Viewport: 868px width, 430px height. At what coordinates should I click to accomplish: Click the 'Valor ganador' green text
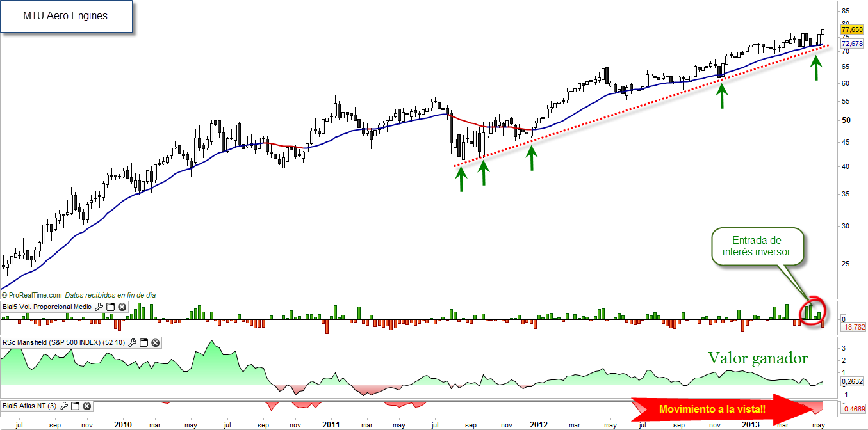click(758, 358)
